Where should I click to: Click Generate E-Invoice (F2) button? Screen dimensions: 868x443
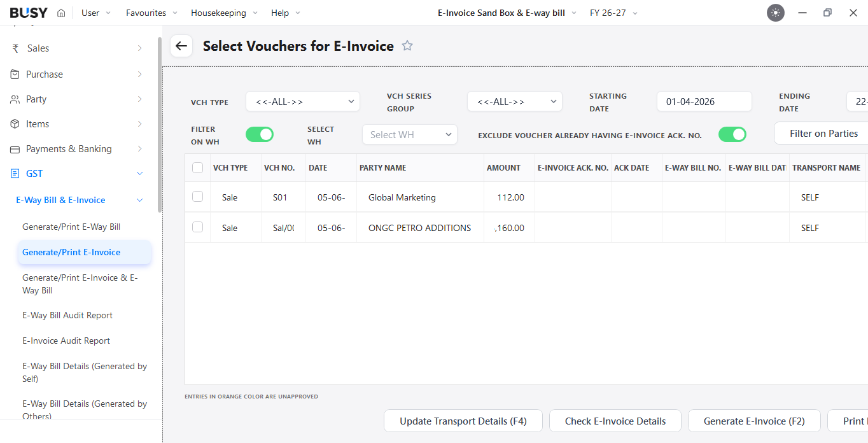[x=754, y=421]
